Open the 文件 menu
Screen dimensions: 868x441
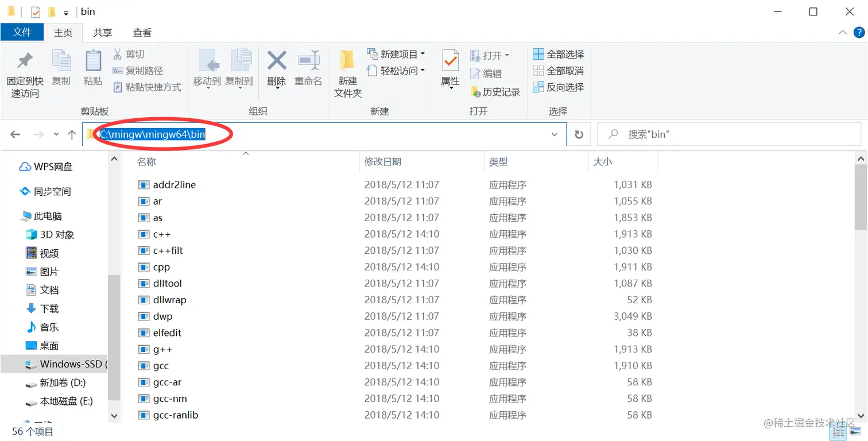22,32
